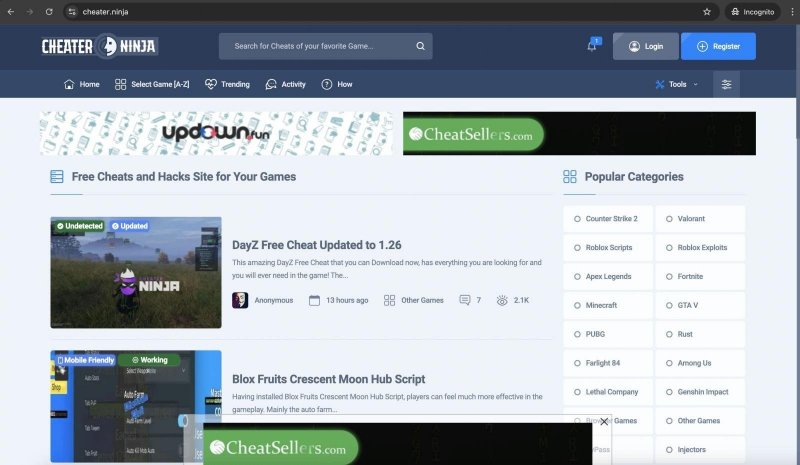
Task: Open DayZ Free Cheat Updated to 1.26 article
Action: click(316, 245)
